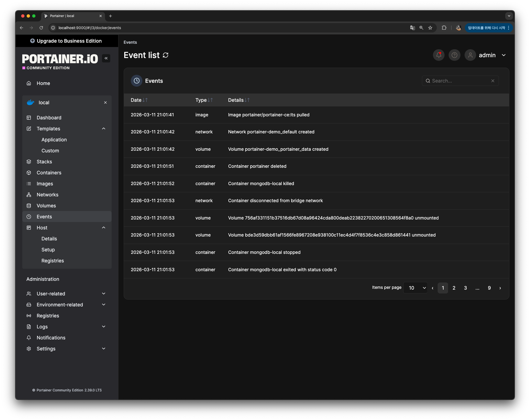530x420 pixels.
Task: Click the help question mark icon
Action: point(454,55)
